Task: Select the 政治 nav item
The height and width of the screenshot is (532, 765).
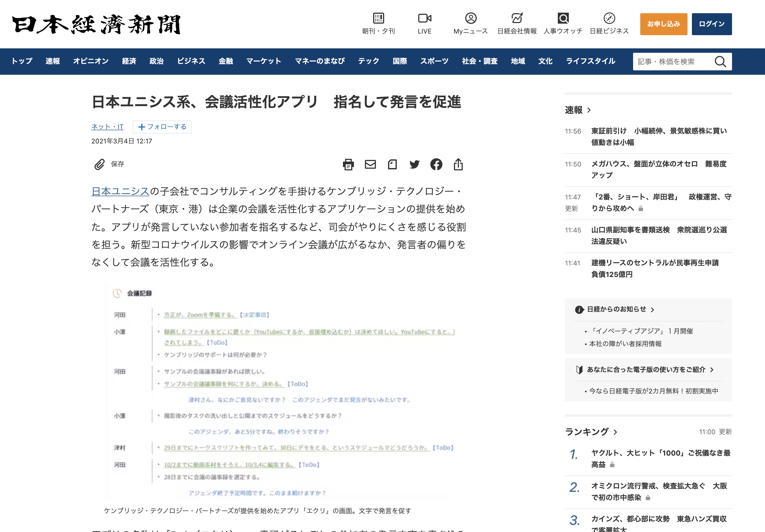Action: pos(156,61)
